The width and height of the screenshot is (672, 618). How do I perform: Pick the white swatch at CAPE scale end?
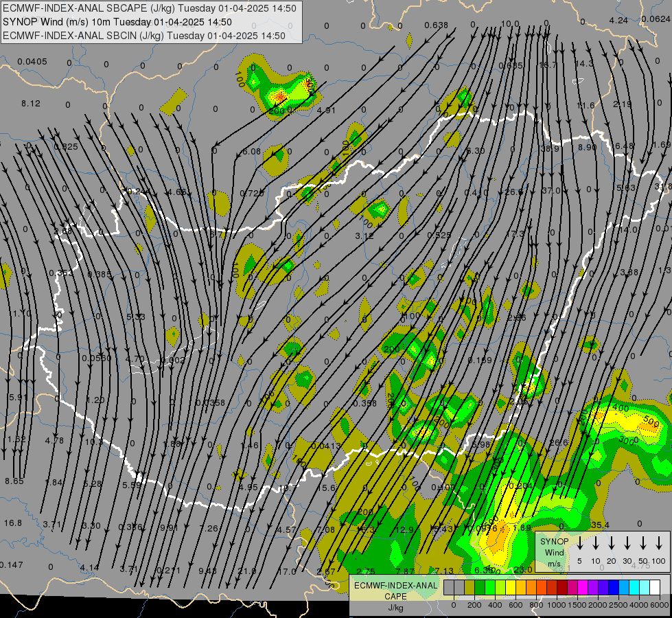[x=654, y=587]
